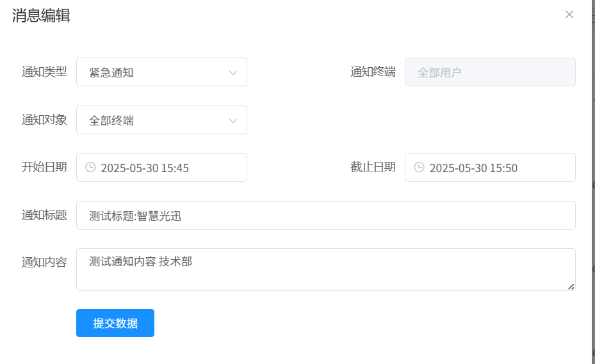Select the 紧急通知 value in the type box
The width and height of the screenshot is (595, 364).
coord(111,72)
